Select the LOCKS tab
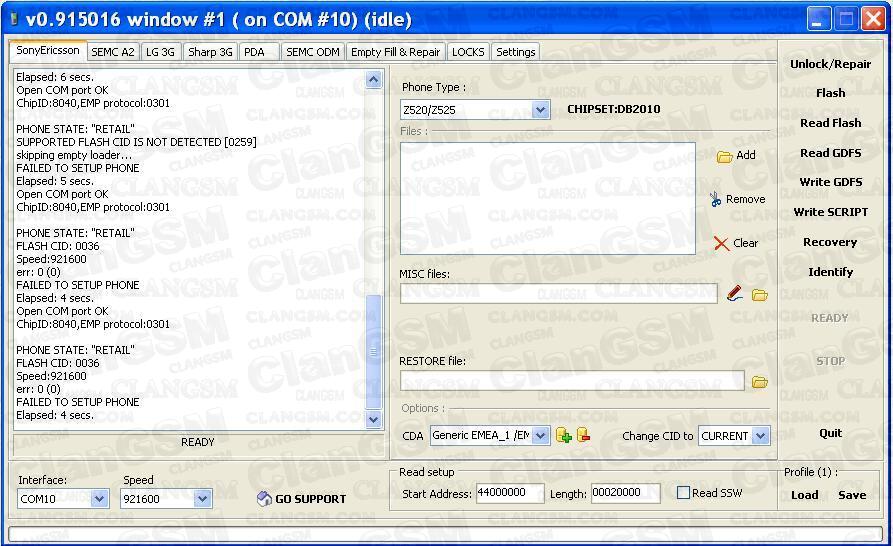The height and width of the screenshot is (546, 893). point(468,52)
